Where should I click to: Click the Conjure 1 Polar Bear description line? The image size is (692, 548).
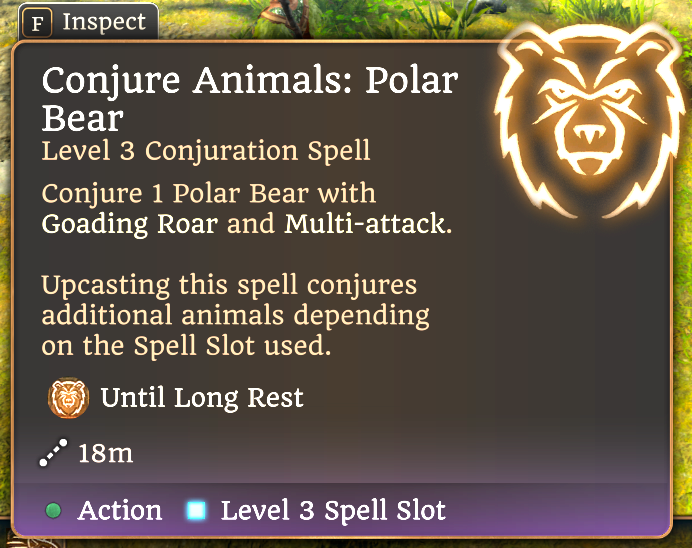click(209, 194)
